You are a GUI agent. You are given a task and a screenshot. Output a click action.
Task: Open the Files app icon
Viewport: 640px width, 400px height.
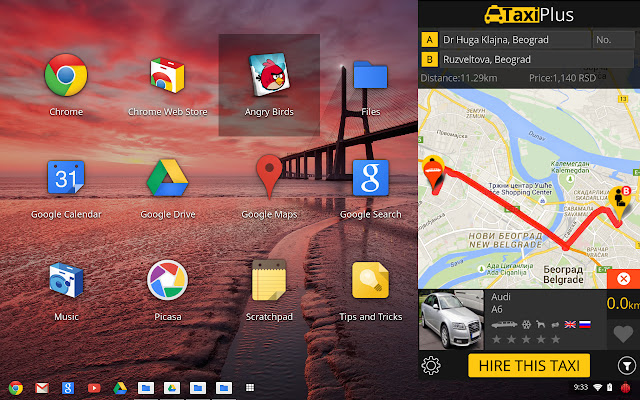click(370, 75)
